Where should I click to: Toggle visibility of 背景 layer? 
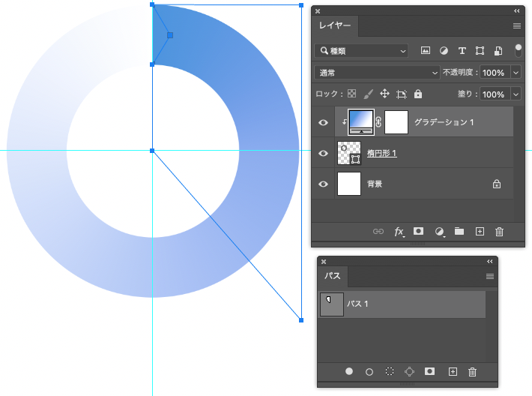(323, 184)
